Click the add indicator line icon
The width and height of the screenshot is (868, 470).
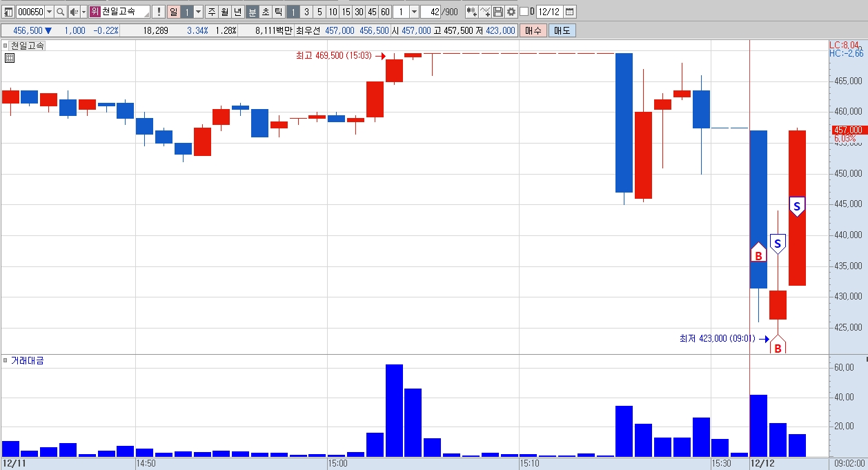tap(485, 12)
